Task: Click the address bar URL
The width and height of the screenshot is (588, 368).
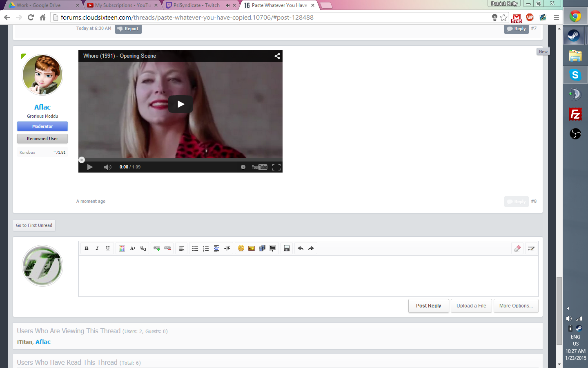Action: click(x=187, y=17)
